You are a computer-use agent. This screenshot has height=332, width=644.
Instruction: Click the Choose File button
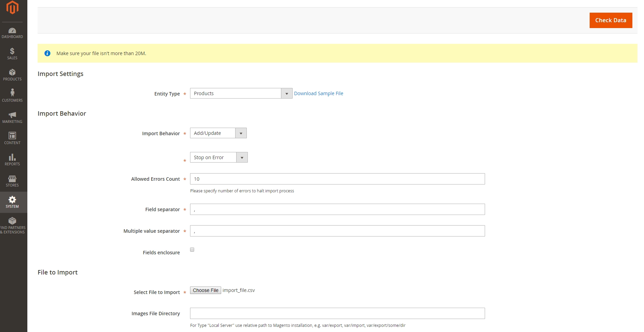(205, 290)
